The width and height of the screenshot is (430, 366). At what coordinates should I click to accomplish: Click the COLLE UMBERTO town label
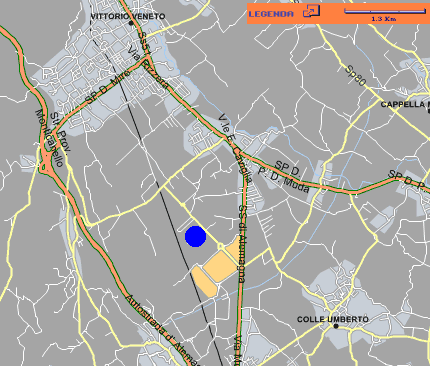(333, 319)
